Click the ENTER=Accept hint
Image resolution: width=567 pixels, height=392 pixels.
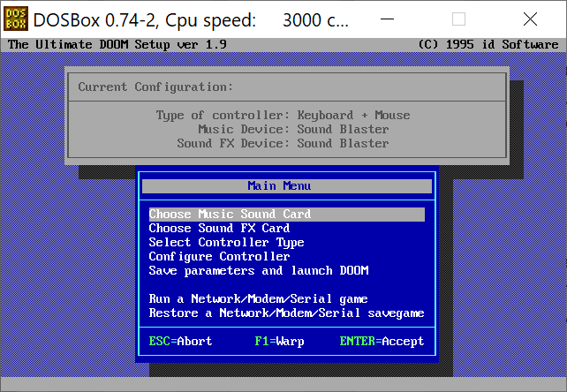[382, 341]
